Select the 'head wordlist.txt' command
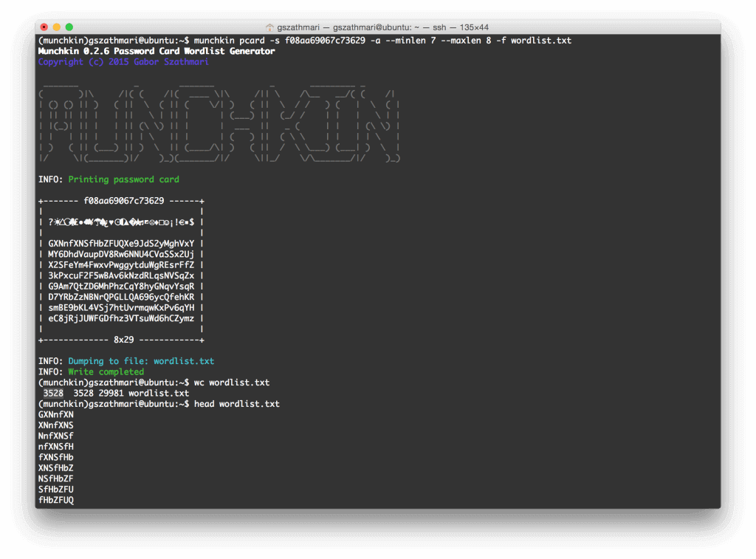The image size is (756, 559). pos(237,404)
